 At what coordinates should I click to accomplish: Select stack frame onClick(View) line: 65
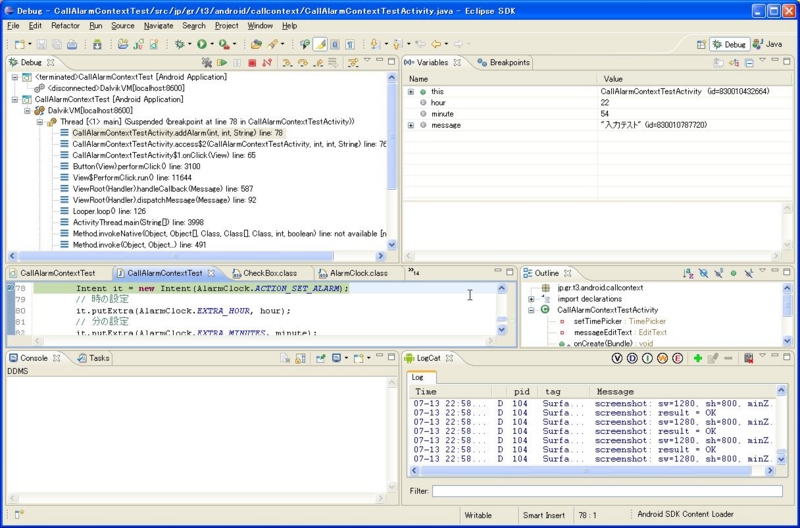[x=164, y=155]
